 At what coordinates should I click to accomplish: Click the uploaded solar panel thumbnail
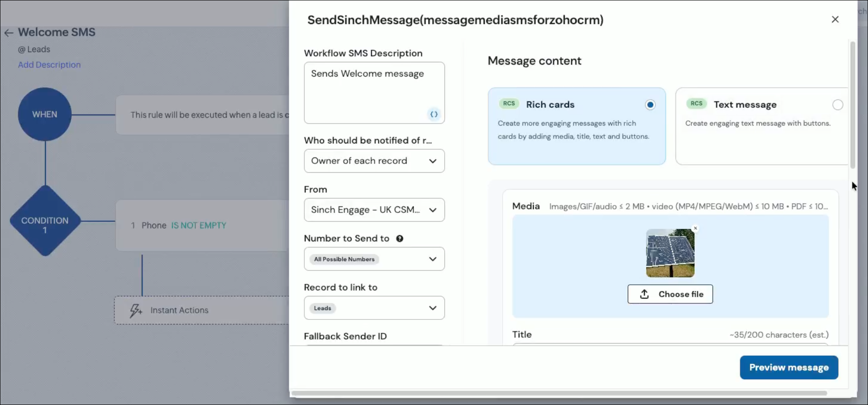670,253
